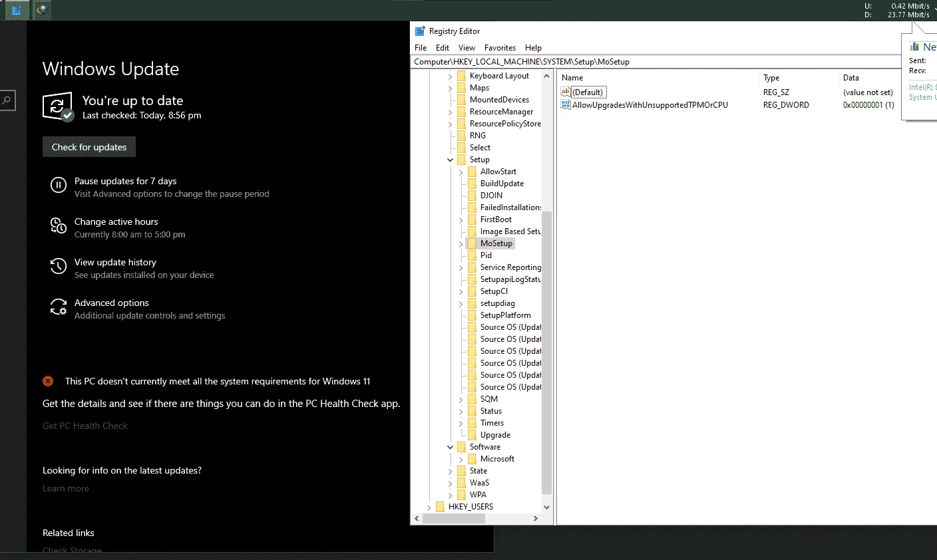Click the blue grid app icon in the top bar
This screenshot has height=560, width=937.
tap(17, 10)
